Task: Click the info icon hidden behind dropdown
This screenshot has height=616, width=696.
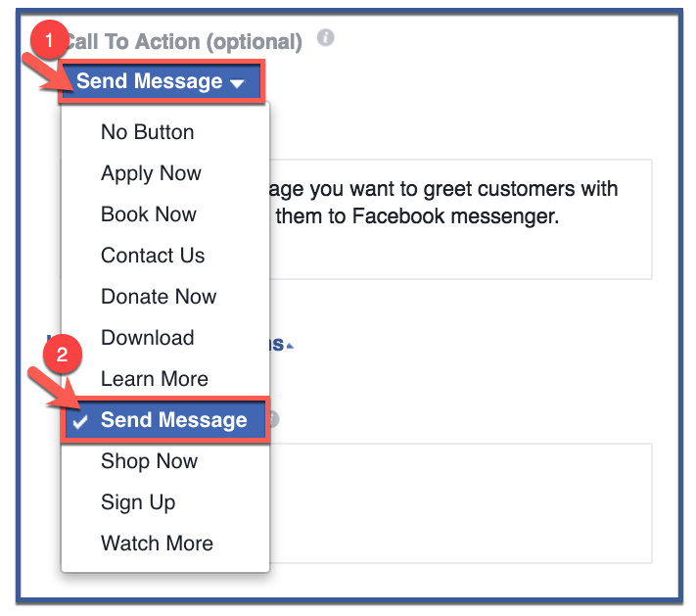Action: (x=274, y=419)
